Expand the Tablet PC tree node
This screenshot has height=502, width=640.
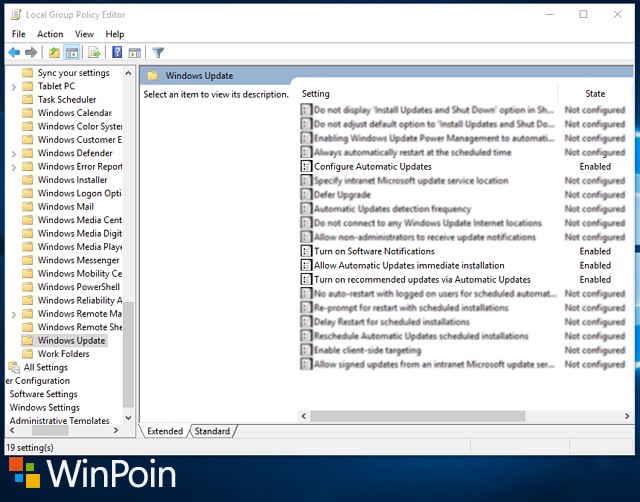pos(14,87)
